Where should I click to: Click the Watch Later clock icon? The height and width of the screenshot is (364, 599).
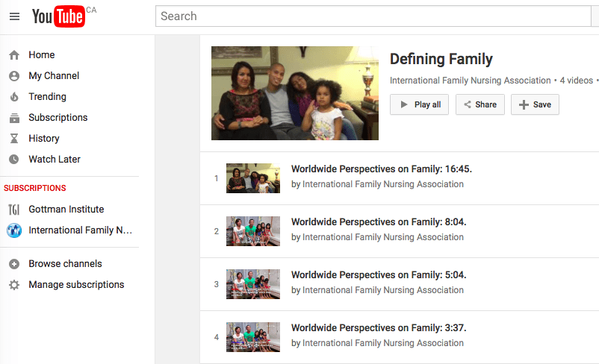coord(14,160)
